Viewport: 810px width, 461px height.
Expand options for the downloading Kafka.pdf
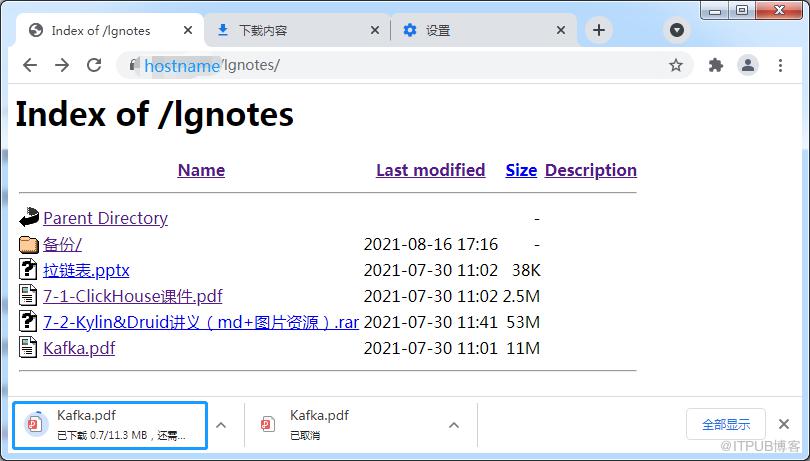(221, 425)
